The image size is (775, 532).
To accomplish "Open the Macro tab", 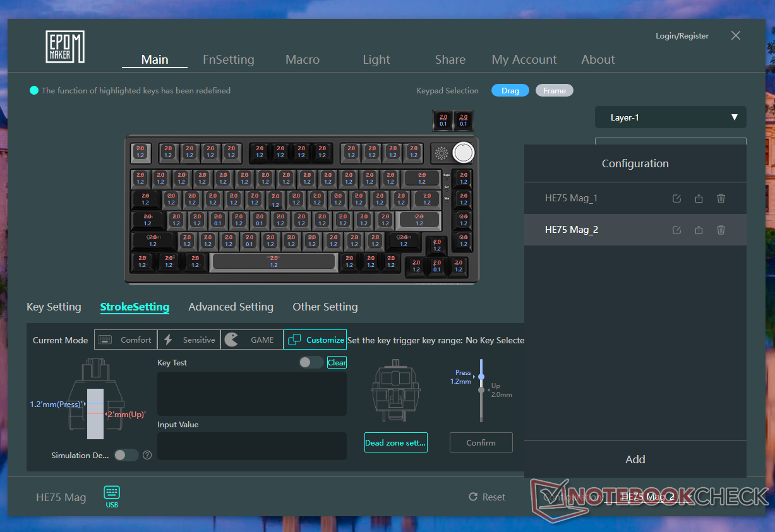I will (x=303, y=59).
